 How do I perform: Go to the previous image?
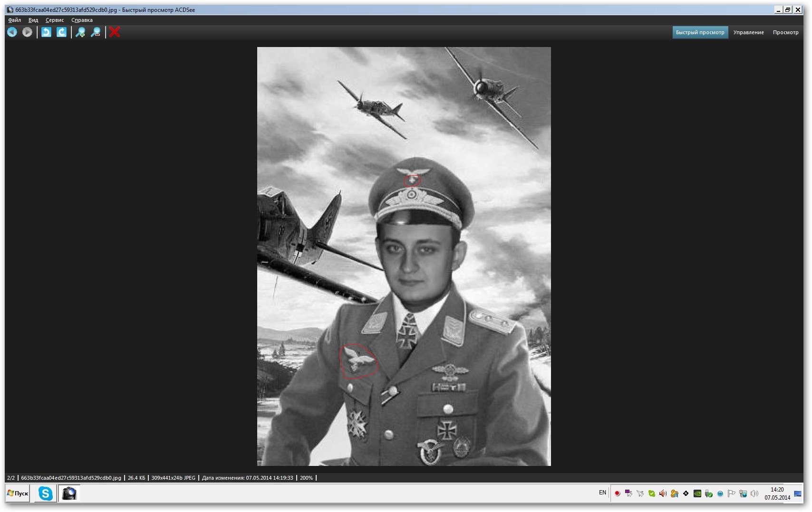(x=12, y=32)
